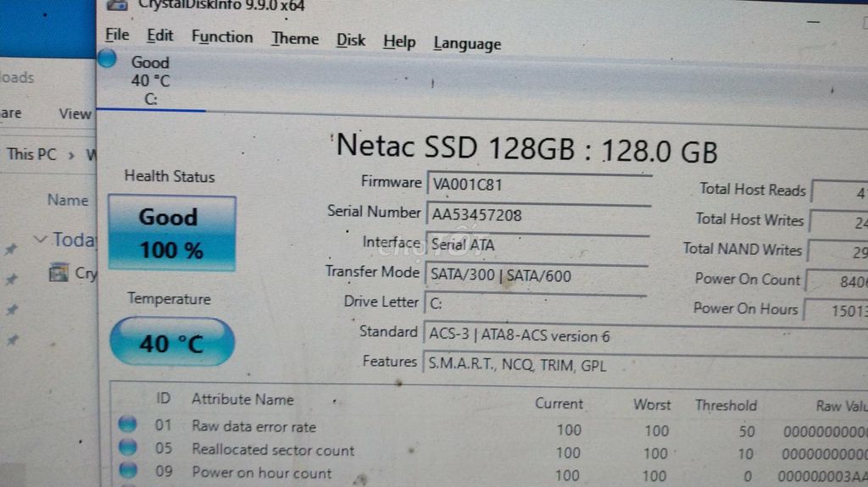Click the Total NAND Writes value box
This screenshot has width=868, height=487.
[837, 252]
